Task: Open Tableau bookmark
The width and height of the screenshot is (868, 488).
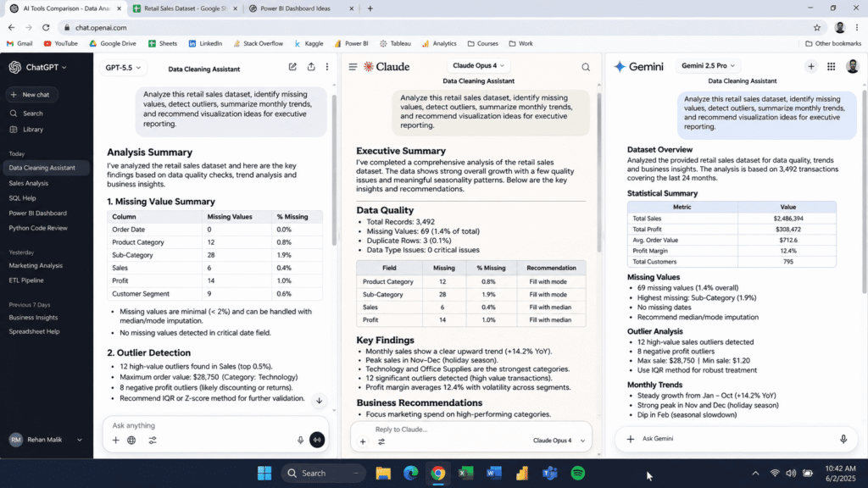Action: (395, 43)
